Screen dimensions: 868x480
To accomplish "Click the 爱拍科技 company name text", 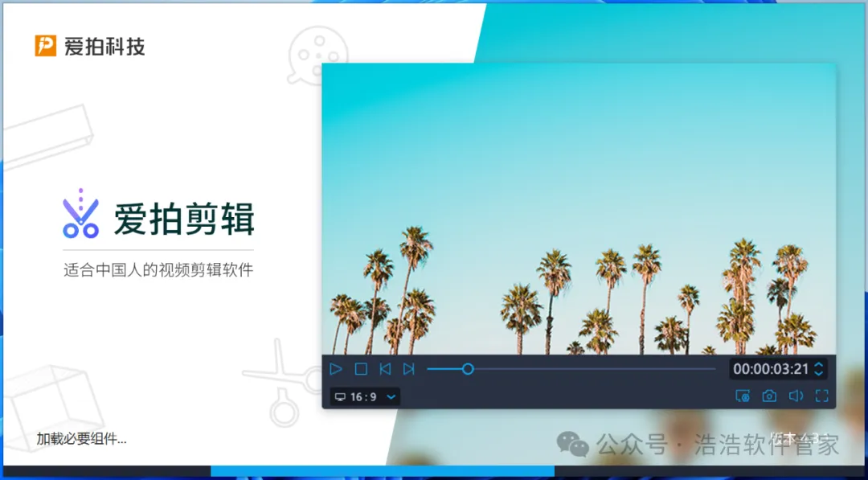I will [104, 47].
